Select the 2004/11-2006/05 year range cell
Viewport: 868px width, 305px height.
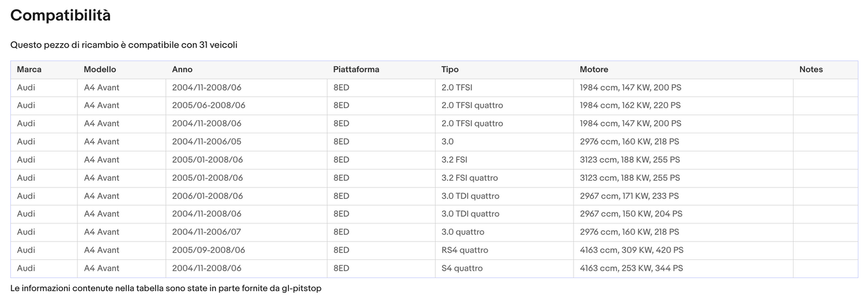[x=207, y=142]
